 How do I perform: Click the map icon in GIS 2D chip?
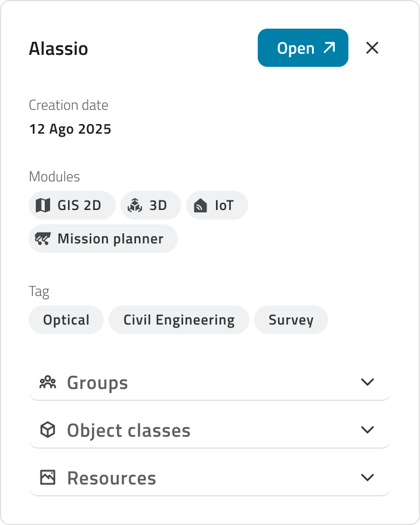(43, 206)
